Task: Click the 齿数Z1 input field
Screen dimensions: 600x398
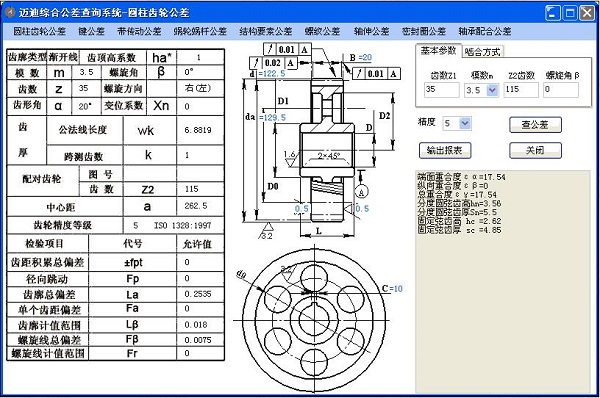Action: (x=442, y=90)
